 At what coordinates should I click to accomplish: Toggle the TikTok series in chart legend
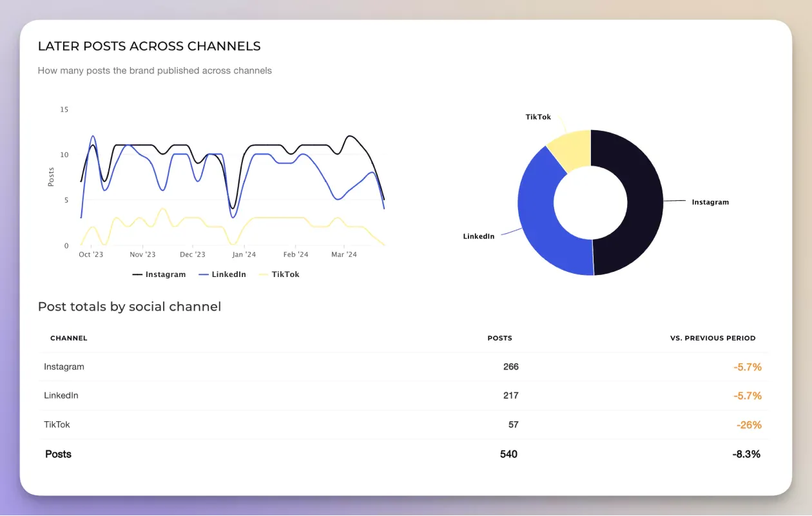(x=278, y=274)
